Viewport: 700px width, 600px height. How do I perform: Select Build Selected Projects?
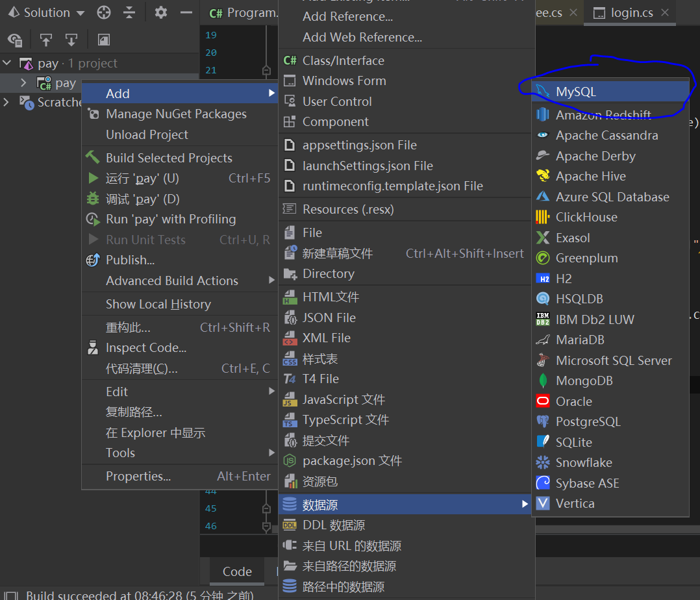(x=180, y=158)
